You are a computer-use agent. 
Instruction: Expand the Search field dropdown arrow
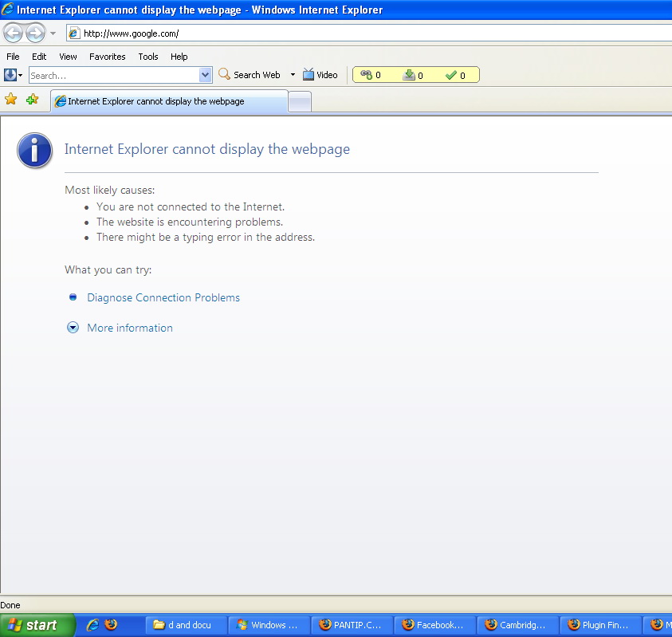click(206, 76)
